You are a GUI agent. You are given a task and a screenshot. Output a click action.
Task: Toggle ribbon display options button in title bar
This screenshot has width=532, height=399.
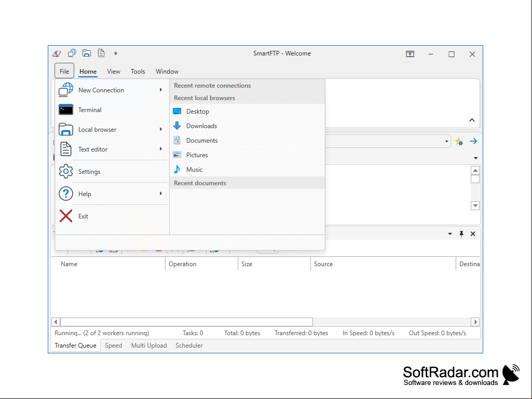pos(410,54)
